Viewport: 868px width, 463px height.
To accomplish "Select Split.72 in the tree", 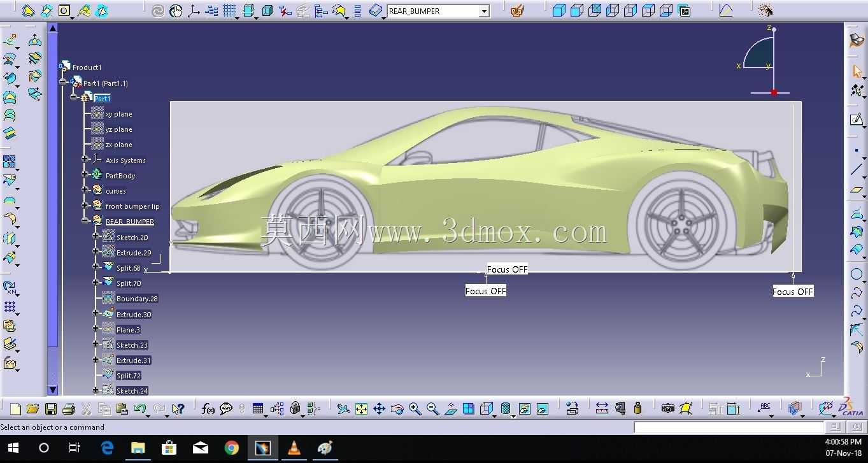I will pos(129,376).
